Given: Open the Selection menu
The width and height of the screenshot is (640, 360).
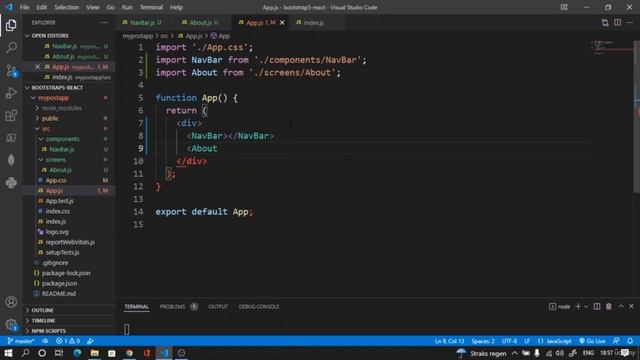Looking at the screenshot, I should click(x=67, y=7).
